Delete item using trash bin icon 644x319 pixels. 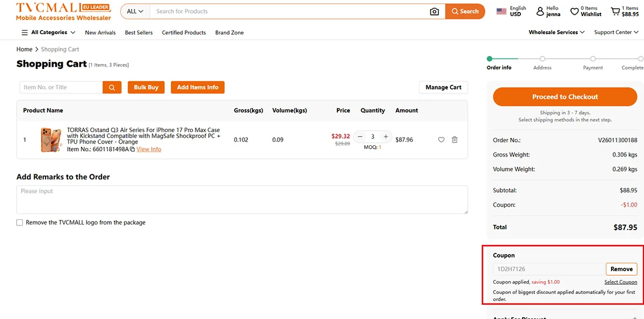click(x=455, y=140)
